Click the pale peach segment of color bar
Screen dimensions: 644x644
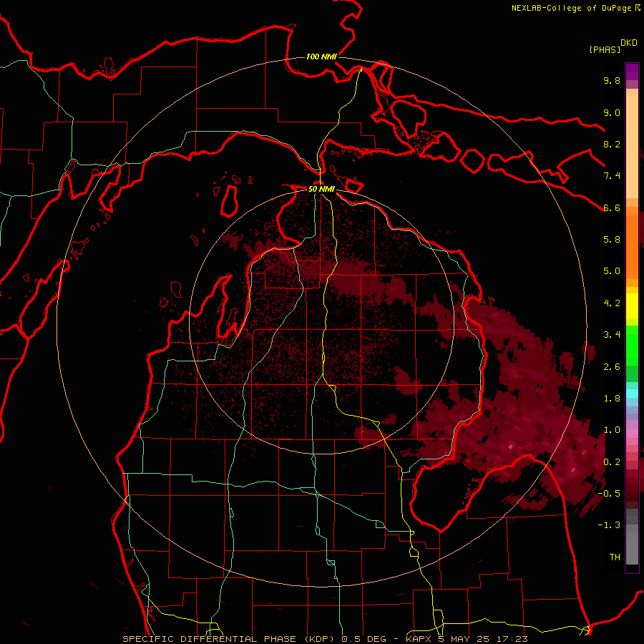click(632, 147)
